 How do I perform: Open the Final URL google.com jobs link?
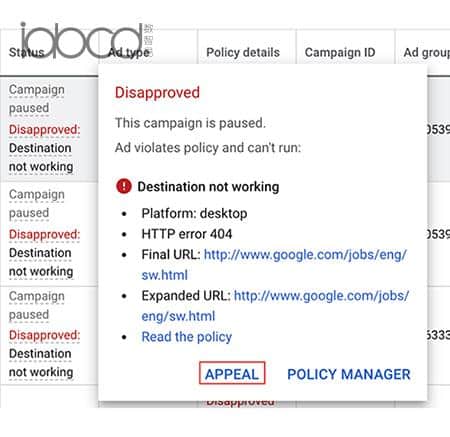point(273,265)
